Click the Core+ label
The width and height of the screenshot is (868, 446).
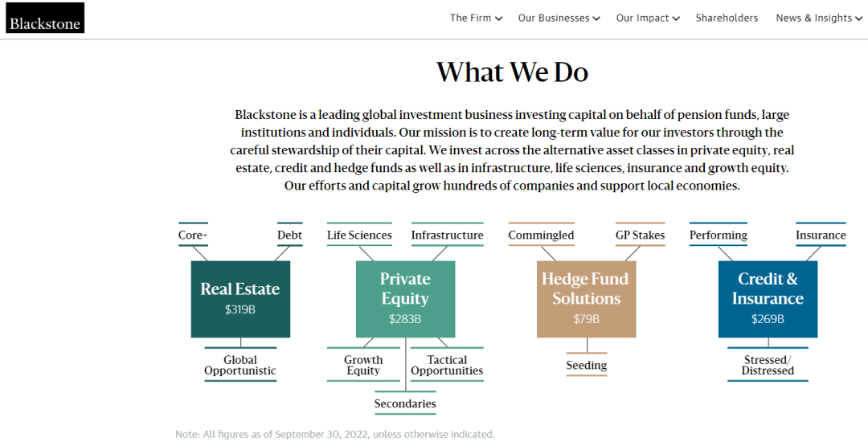[193, 235]
